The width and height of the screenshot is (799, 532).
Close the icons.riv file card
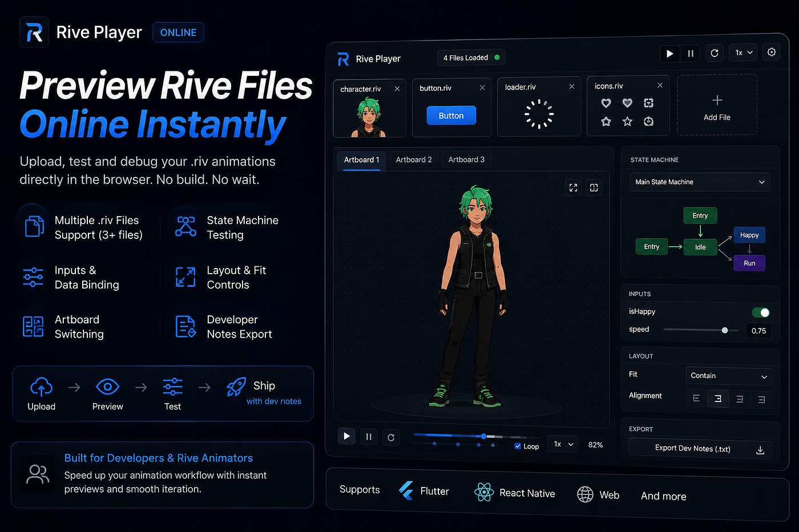click(x=660, y=85)
